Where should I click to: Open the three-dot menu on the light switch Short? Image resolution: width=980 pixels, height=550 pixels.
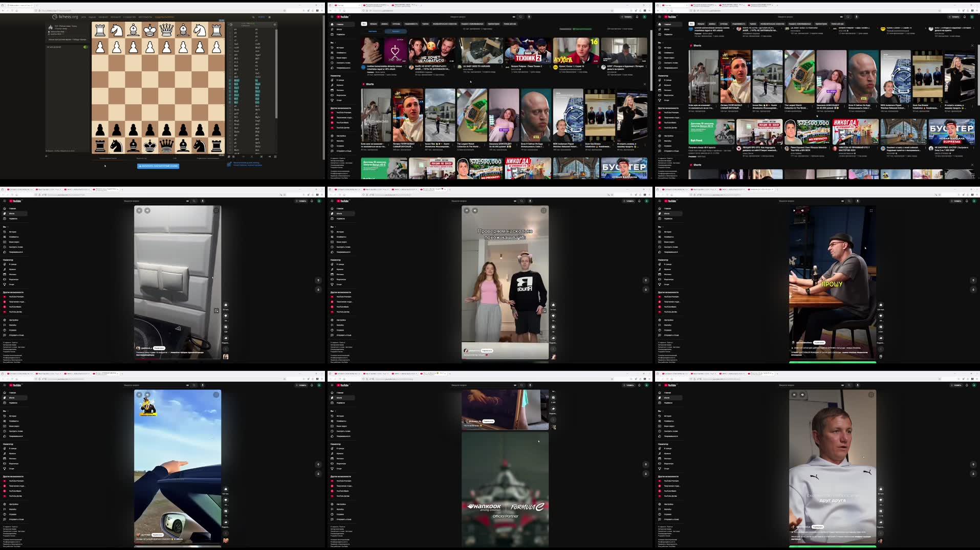226,349
